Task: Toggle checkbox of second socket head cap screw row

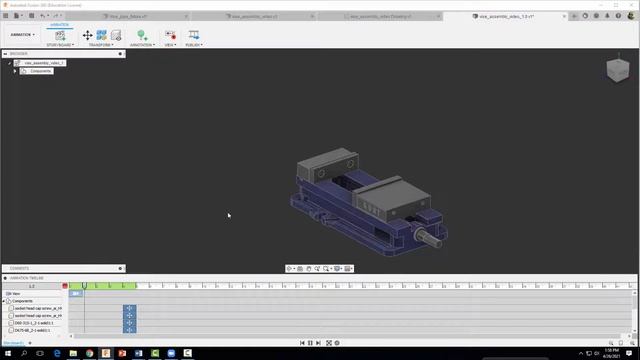Action: [x=11, y=316]
